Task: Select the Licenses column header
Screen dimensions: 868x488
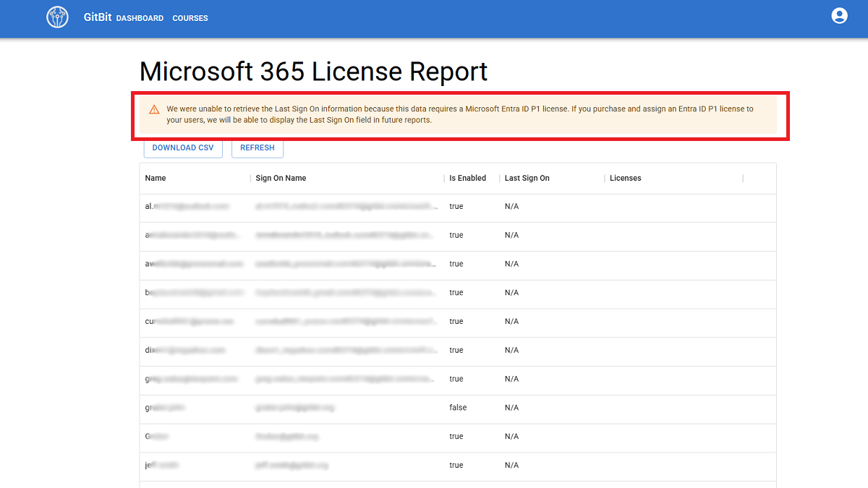Action: coord(625,178)
